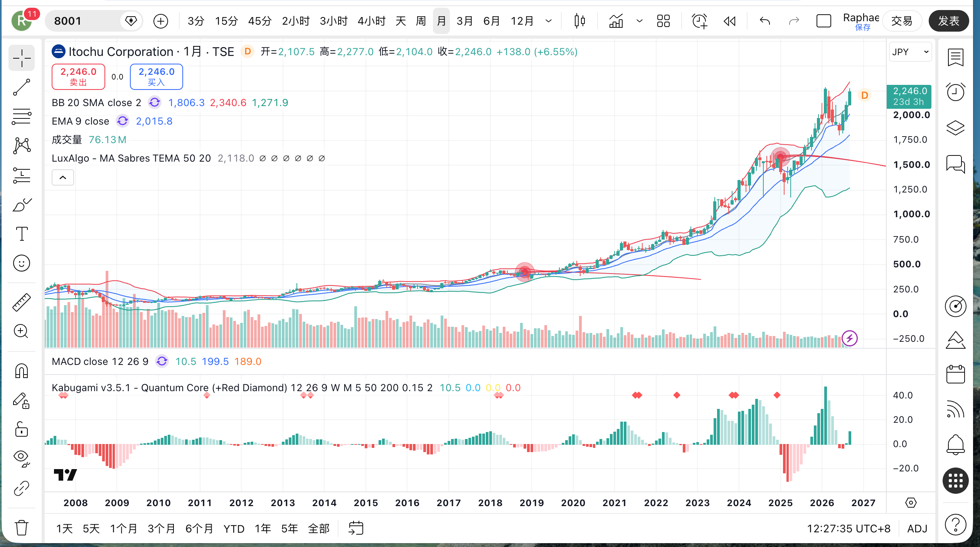
Task: Set range to 5年
Action: pyautogui.click(x=290, y=528)
